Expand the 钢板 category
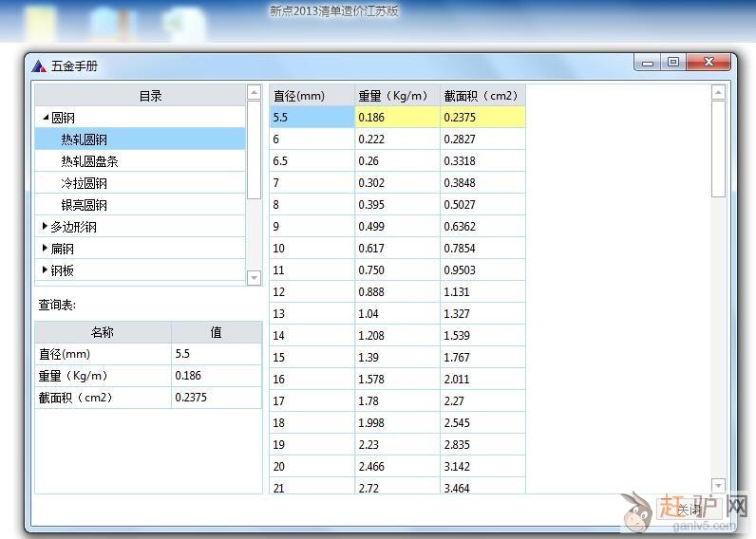Image resolution: width=756 pixels, height=539 pixels. click(45, 270)
